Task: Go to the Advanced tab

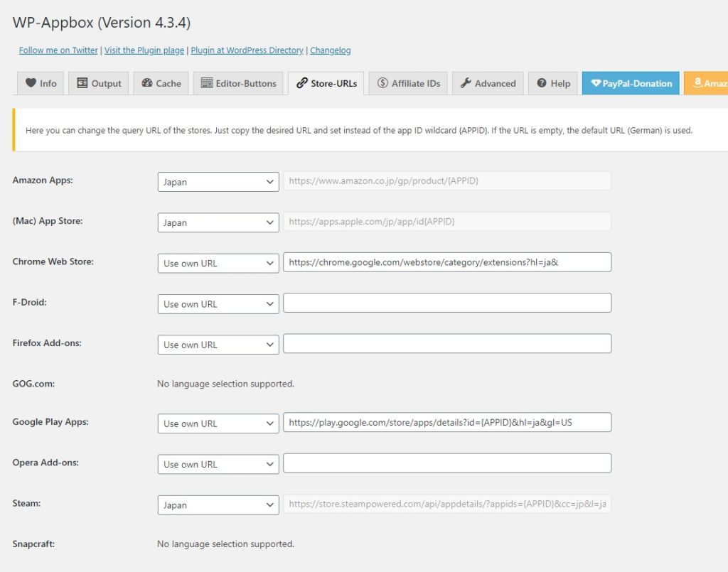Action: click(x=488, y=84)
